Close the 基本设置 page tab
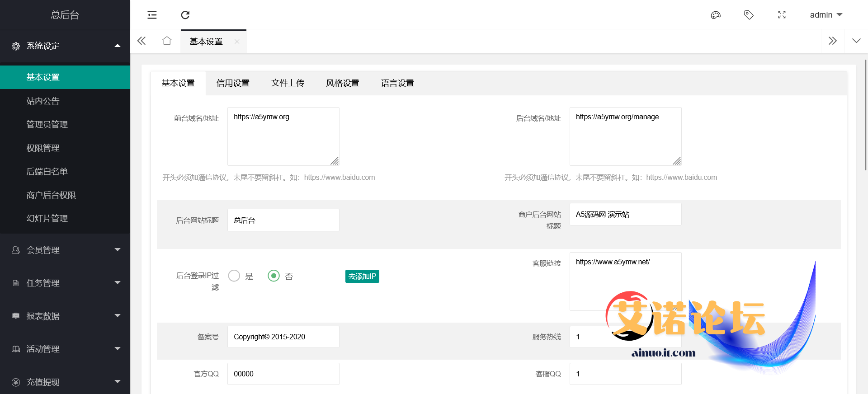The image size is (868, 394). 237,42
